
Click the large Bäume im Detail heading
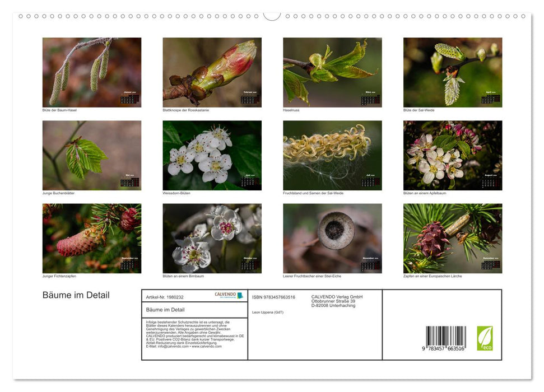(76, 295)
